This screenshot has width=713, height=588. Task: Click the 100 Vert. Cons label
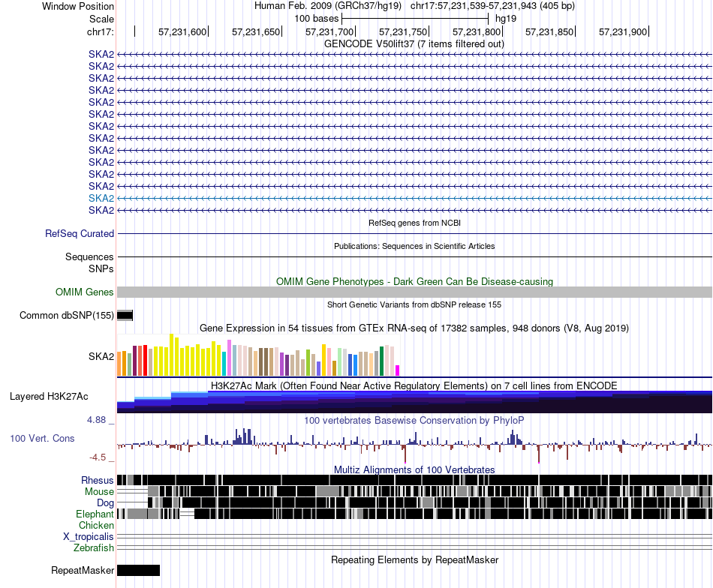click(x=42, y=439)
